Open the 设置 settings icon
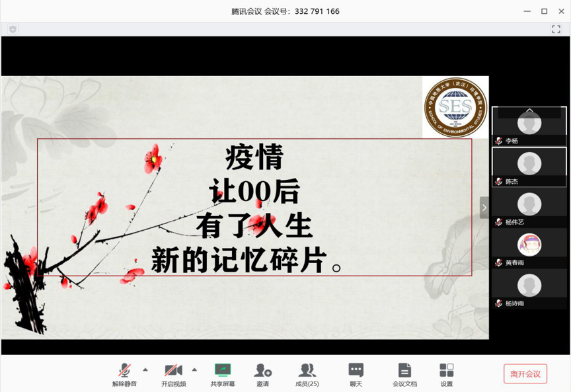 click(x=447, y=371)
